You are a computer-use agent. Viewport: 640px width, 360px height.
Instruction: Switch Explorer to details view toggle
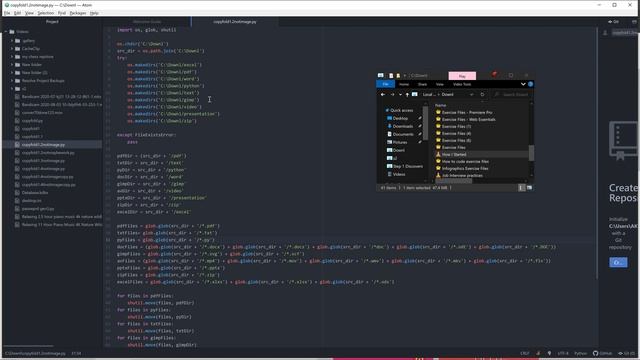point(521,188)
